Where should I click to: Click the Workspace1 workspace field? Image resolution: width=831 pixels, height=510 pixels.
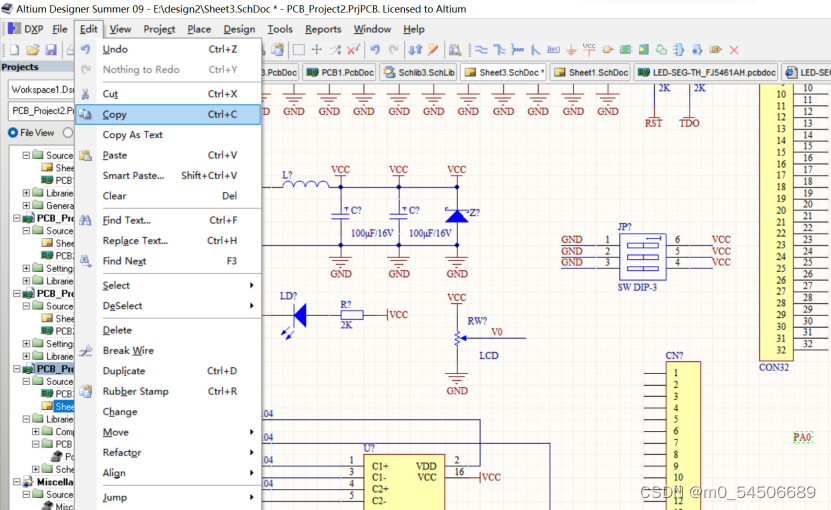pyautogui.click(x=42, y=90)
